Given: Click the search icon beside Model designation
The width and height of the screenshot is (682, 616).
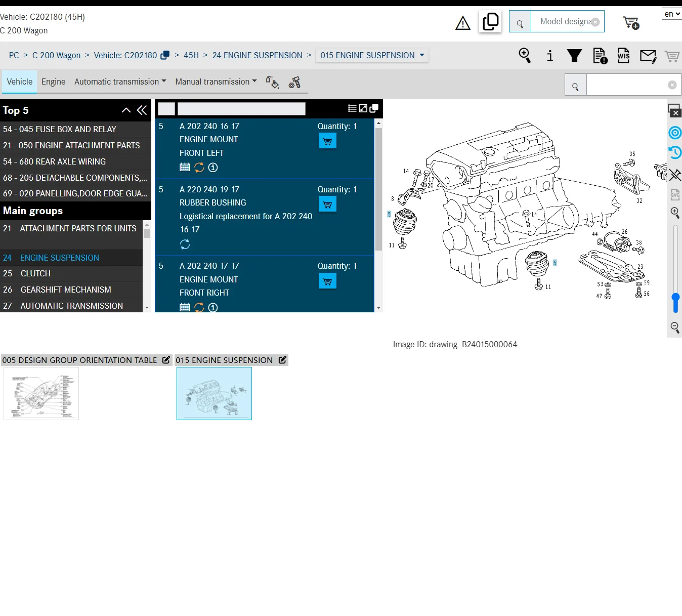Looking at the screenshot, I should 520,22.
